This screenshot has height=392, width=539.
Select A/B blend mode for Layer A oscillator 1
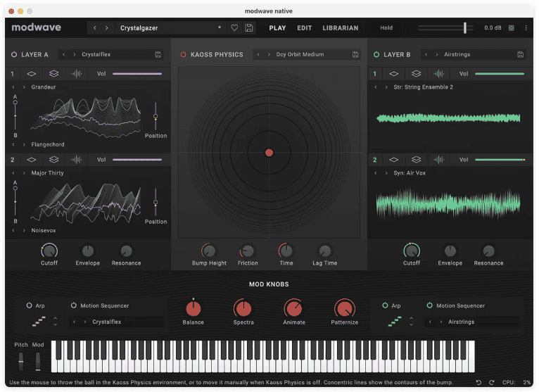(54, 74)
